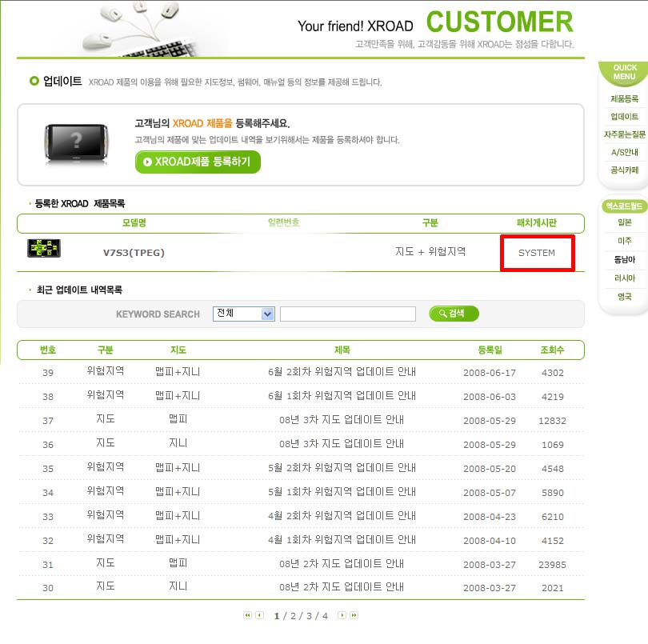Click the V7S3(TPEG) model name
648x644 pixels.
[134, 253]
